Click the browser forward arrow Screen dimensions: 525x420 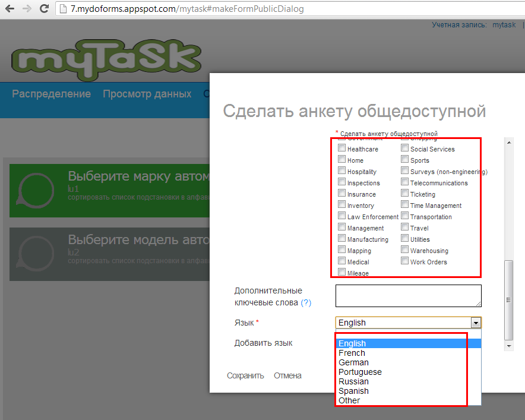click(x=27, y=10)
